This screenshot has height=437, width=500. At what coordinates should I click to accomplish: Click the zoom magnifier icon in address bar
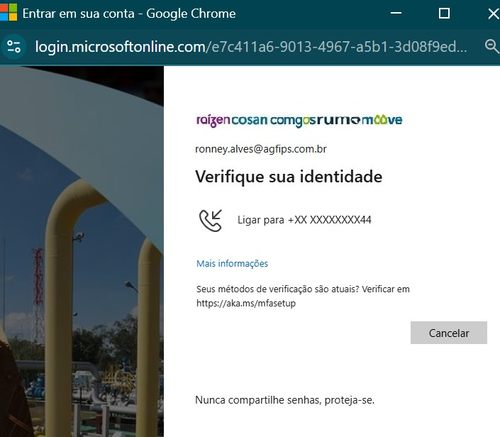click(x=492, y=46)
